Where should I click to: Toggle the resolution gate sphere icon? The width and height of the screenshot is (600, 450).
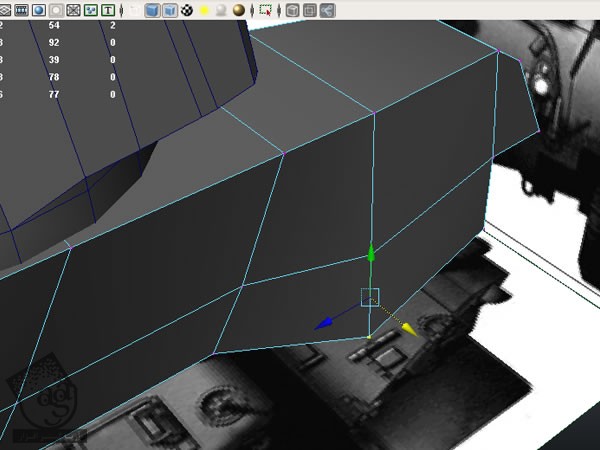[37, 10]
